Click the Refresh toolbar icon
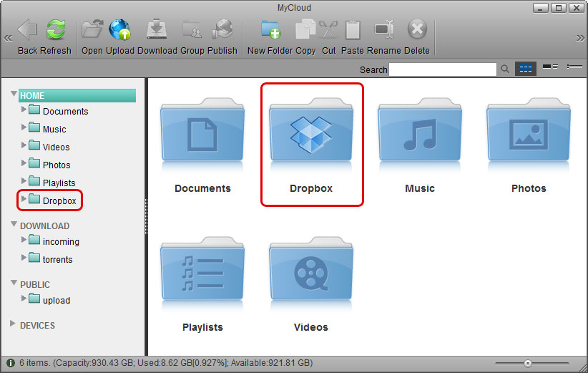This screenshot has height=373, width=588. 56,30
